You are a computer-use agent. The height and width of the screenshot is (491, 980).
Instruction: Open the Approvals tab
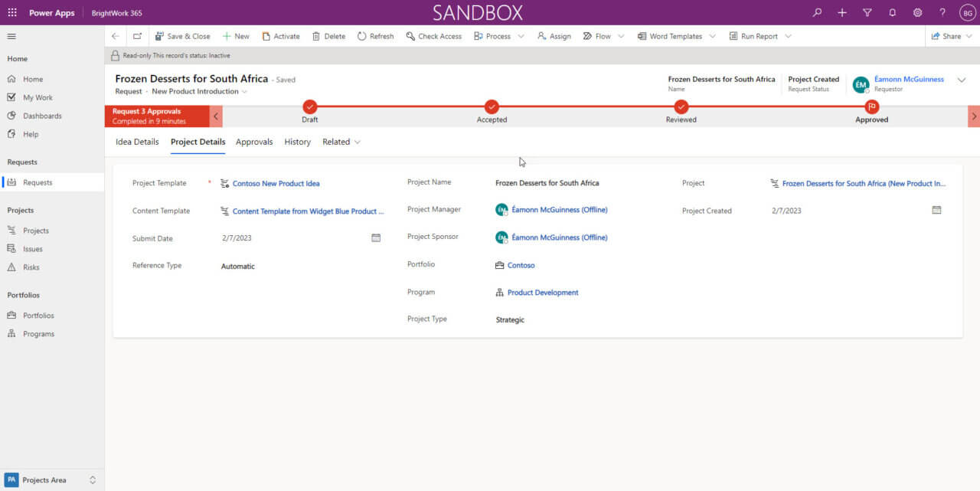(x=254, y=142)
